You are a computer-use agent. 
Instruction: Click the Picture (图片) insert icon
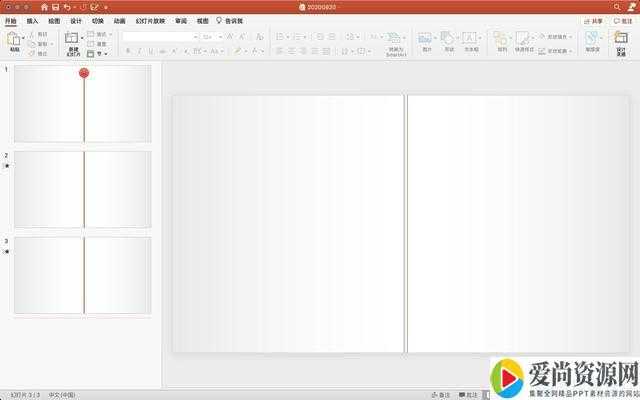click(x=426, y=40)
